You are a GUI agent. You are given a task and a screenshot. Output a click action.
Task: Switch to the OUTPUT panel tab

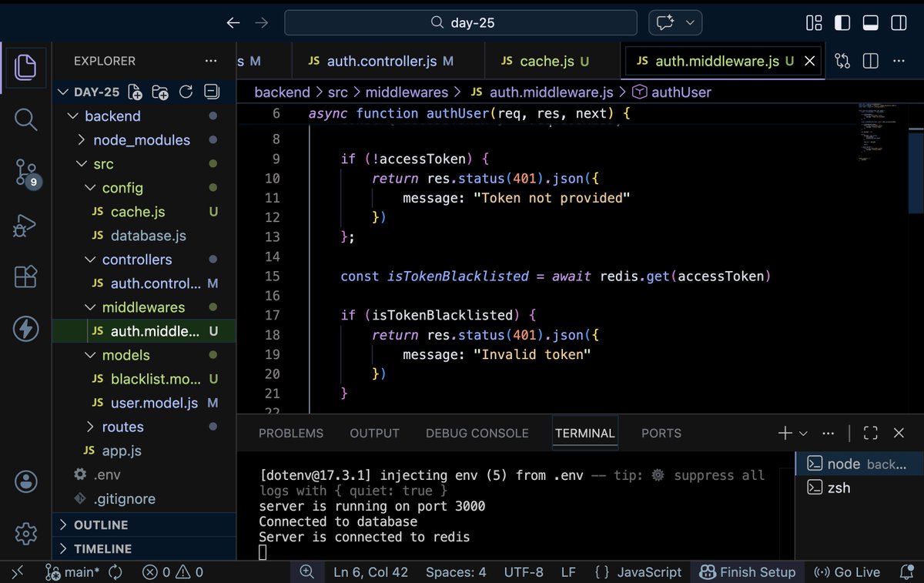coord(374,433)
